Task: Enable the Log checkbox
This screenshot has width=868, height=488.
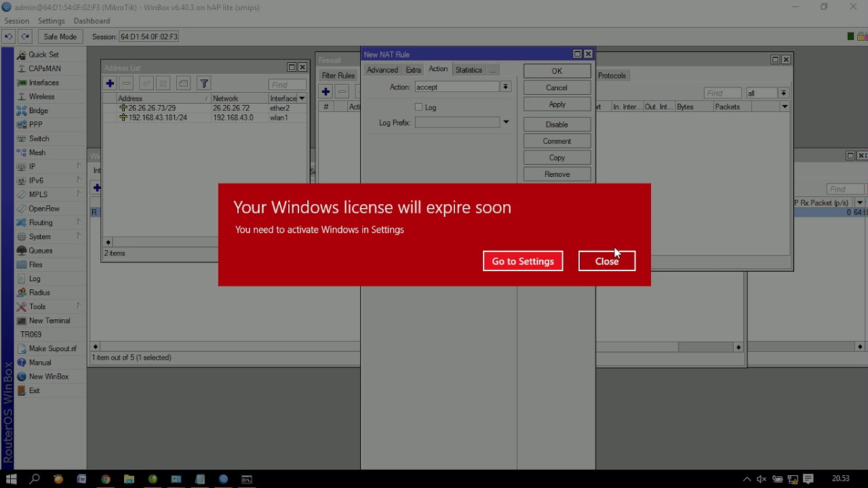Action: click(418, 107)
